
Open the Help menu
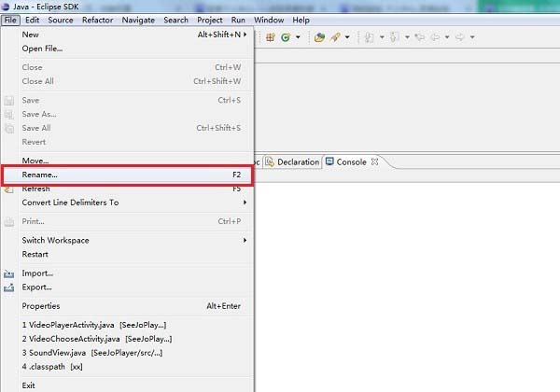pos(301,20)
